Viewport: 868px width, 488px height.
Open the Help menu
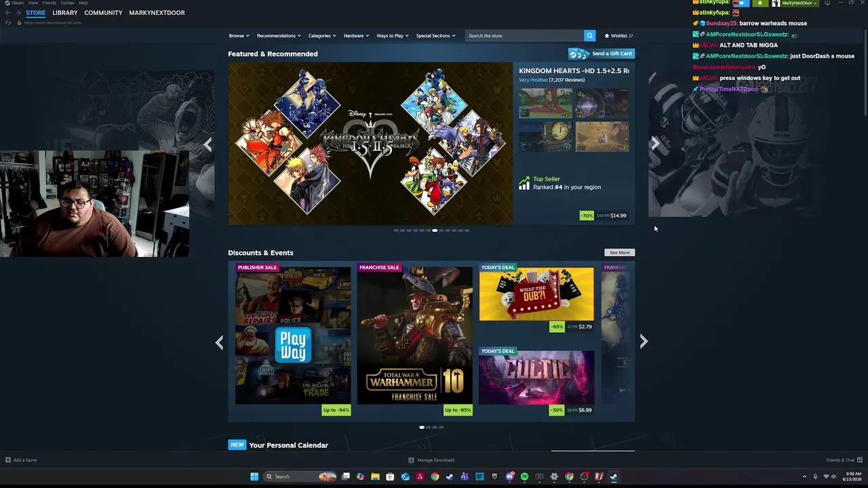(83, 3)
